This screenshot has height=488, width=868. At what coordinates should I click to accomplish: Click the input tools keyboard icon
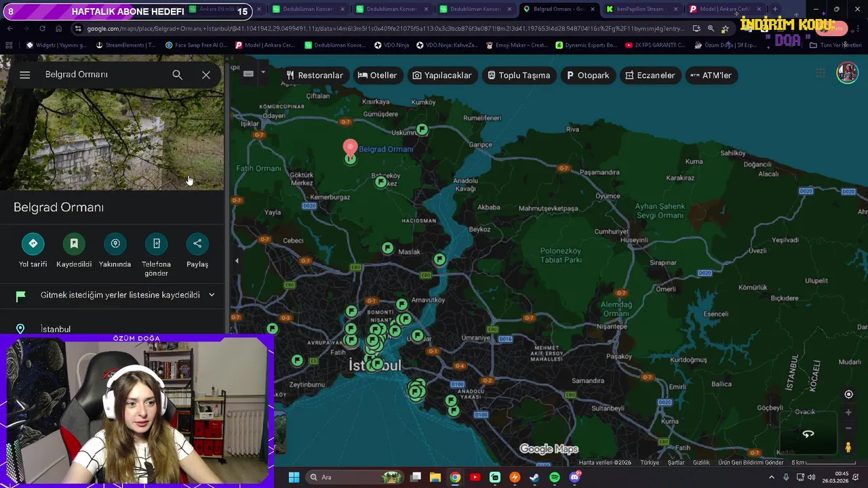[x=248, y=73]
